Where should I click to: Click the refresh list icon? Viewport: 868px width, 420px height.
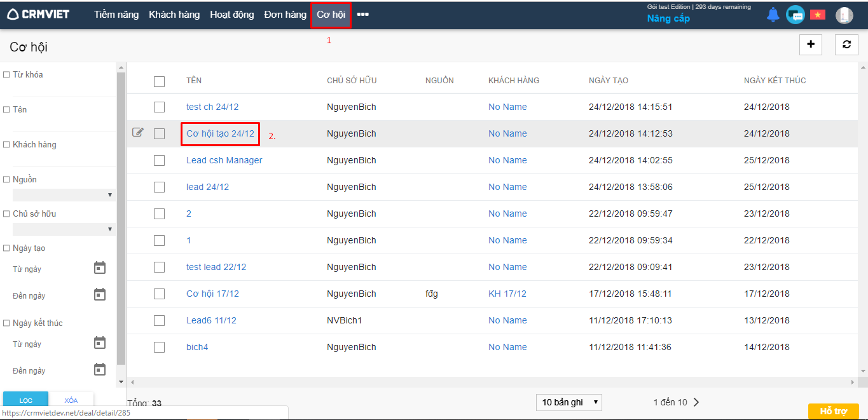coord(846,44)
